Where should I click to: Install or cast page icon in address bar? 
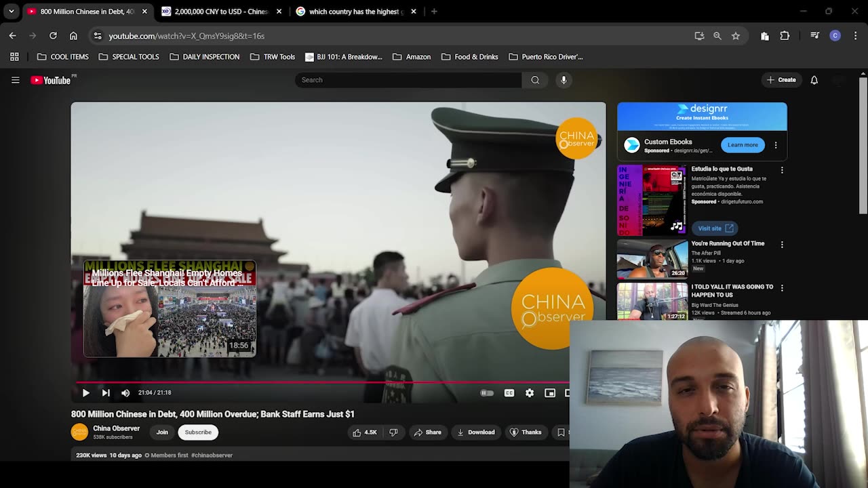click(699, 36)
